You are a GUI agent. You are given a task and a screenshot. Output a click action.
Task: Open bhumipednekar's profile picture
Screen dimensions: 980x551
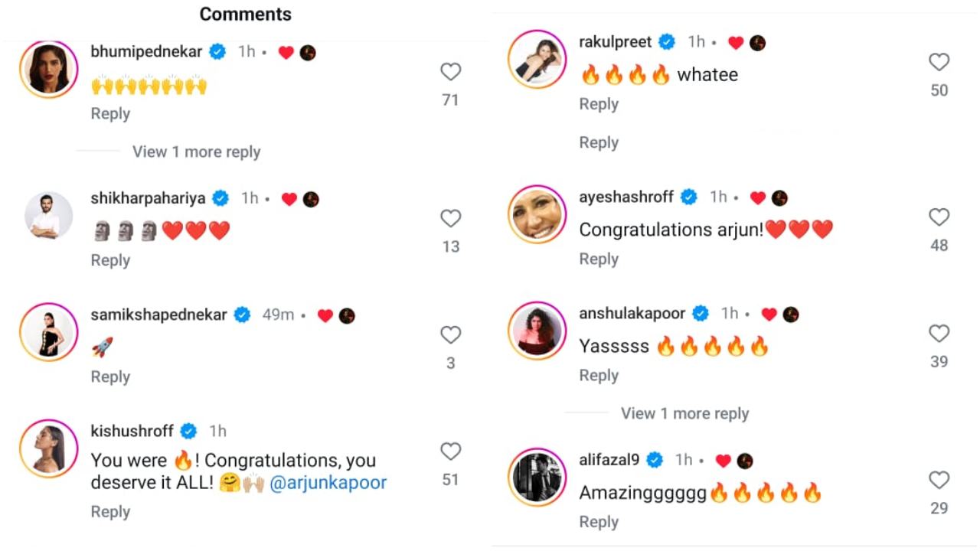click(49, 70)
